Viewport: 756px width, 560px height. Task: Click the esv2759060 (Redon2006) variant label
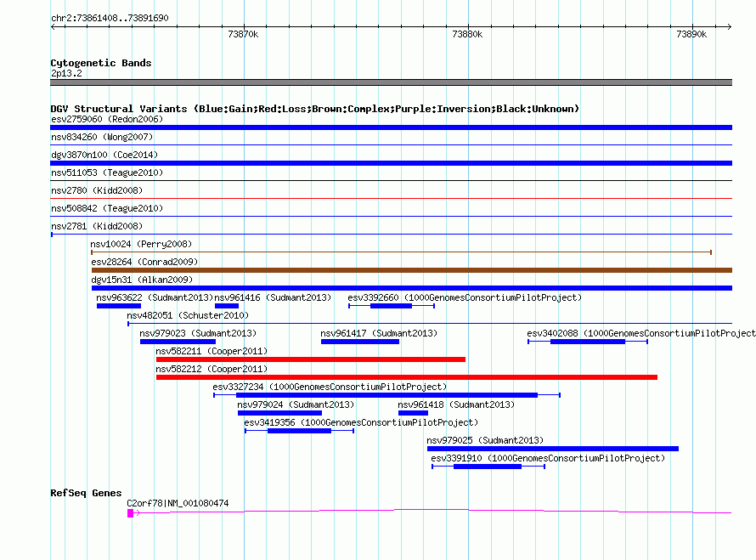(107, 119)
